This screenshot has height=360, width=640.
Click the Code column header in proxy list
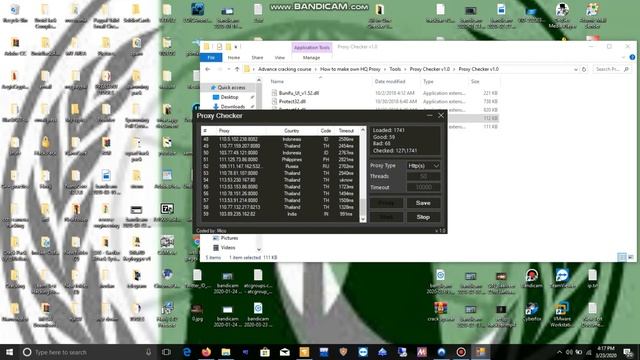[x=326, y=131]
